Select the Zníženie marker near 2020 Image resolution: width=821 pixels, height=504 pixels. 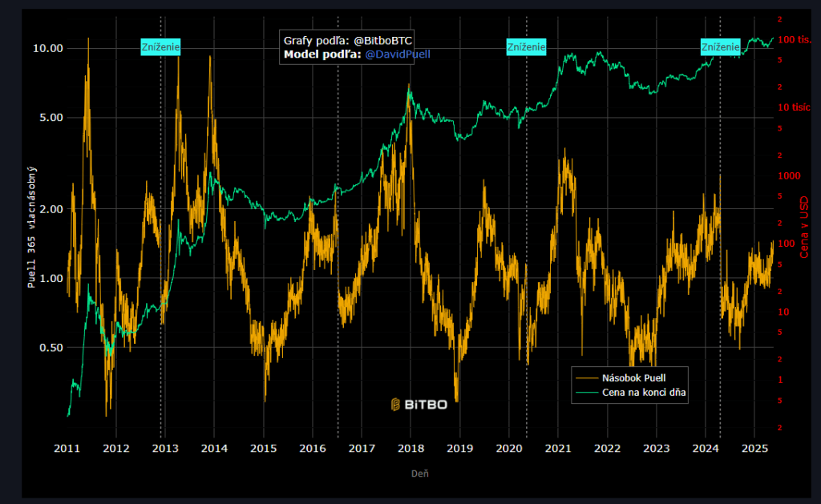526,47
